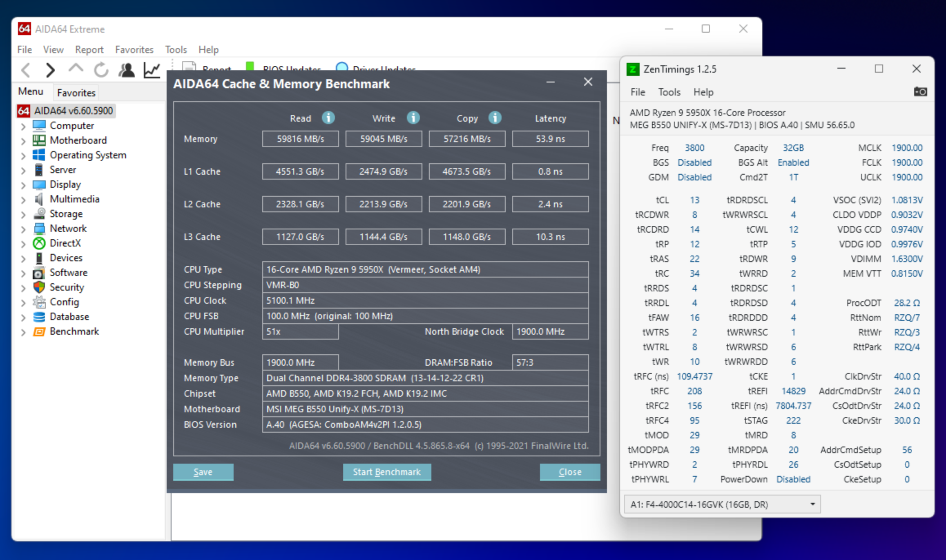Click the up-level arrow in AIDA64 toolbar

(x=76, y=69)
